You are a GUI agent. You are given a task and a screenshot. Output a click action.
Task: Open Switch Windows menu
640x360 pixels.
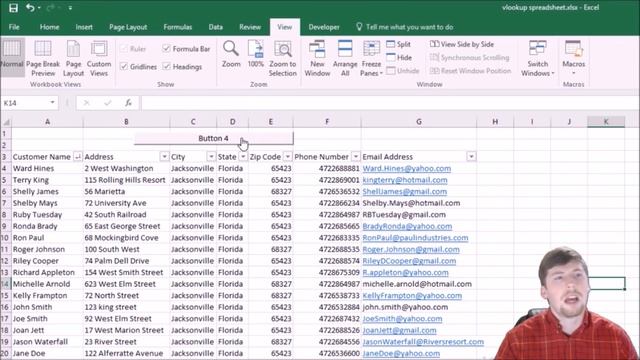coord(538,58)
